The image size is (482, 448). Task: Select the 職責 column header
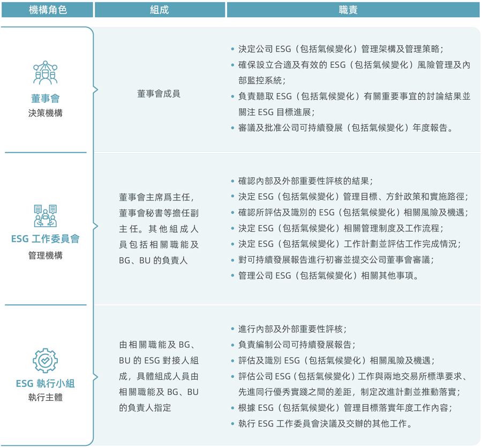(x=352, y=10)
